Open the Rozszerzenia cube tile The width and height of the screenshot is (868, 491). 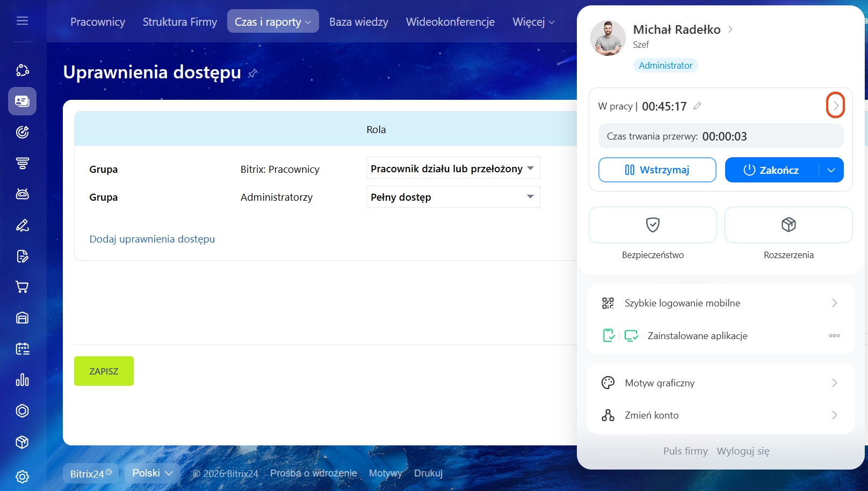[788, 225]
